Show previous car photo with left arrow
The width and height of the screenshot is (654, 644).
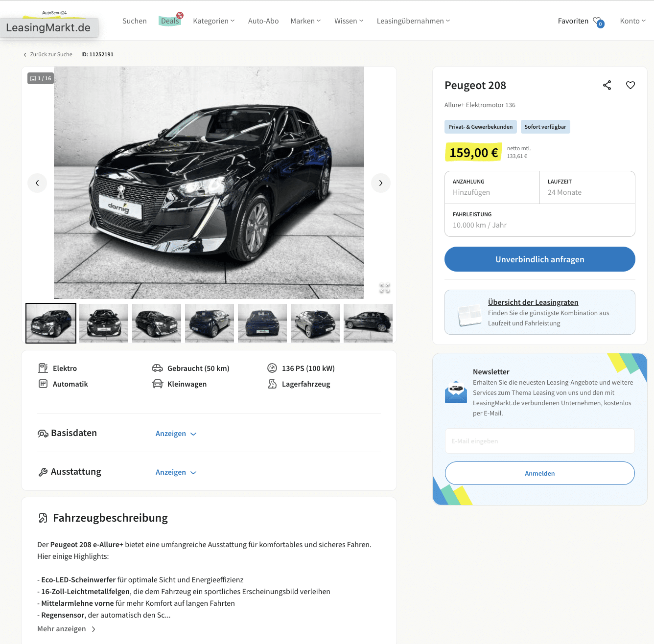click(37, 183)
